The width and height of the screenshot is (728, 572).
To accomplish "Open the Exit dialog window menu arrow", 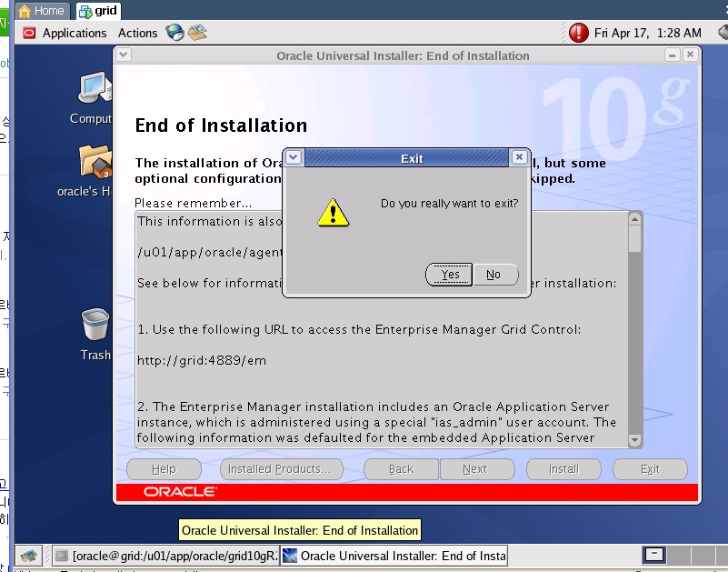I will pyautogui.click(x=294, y=157).
